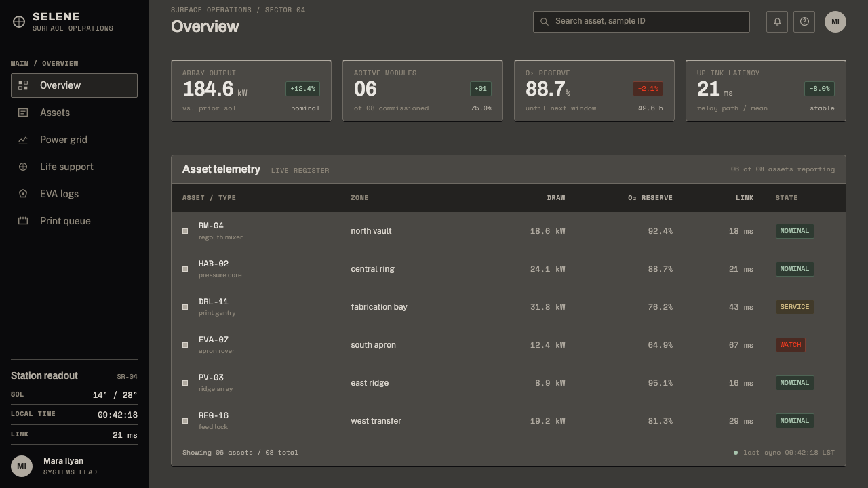Click the south apron zone cell
The image size is (868, 488).
point(374,345)
